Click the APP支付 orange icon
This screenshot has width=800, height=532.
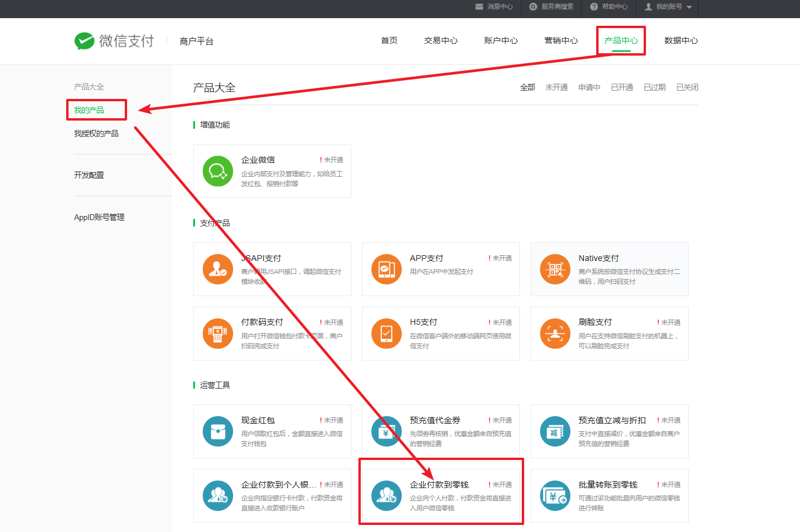point(387,269)
